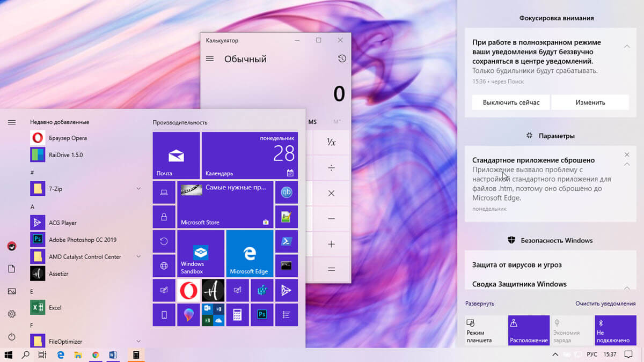This screenshot has height=362, width=644.
Task: Click the Calculator multiply key
Action: 331,193
